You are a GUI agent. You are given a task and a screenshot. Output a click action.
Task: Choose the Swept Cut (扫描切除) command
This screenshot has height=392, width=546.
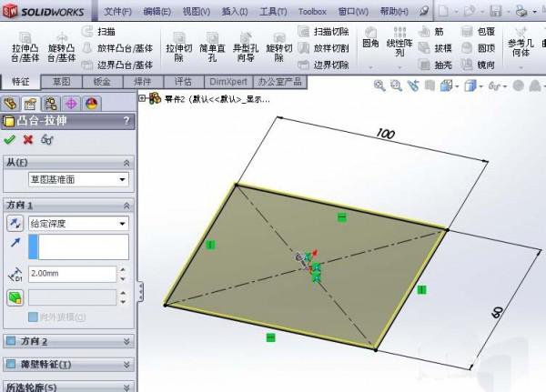pyautogui.click(x=323, y=32)
